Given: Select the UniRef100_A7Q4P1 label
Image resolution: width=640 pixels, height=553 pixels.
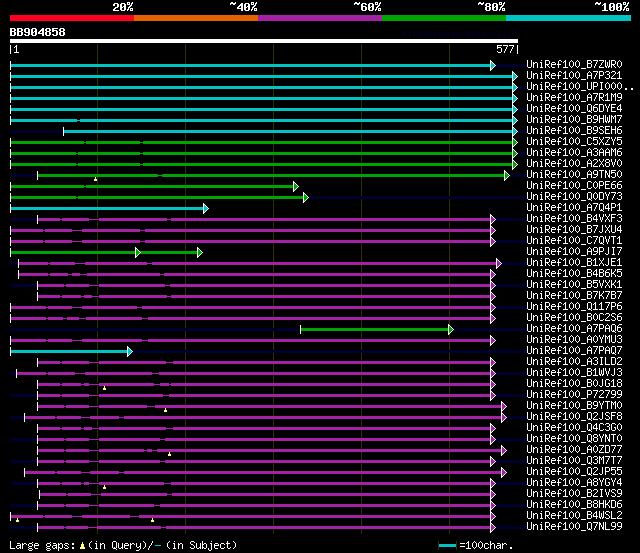Looking at the screenshot, I should 574,208.
